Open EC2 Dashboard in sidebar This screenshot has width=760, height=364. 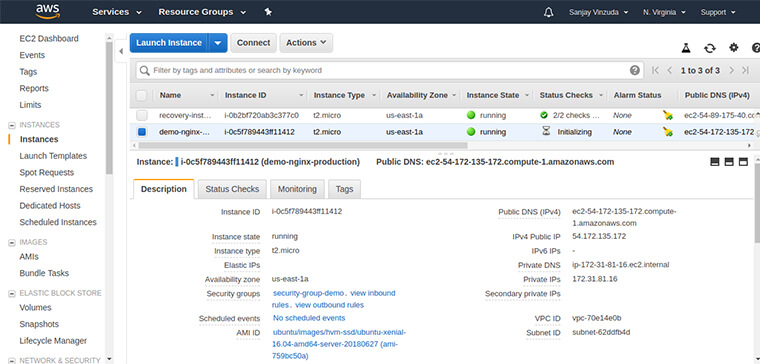pyautogui.click(x=49, y=39)
